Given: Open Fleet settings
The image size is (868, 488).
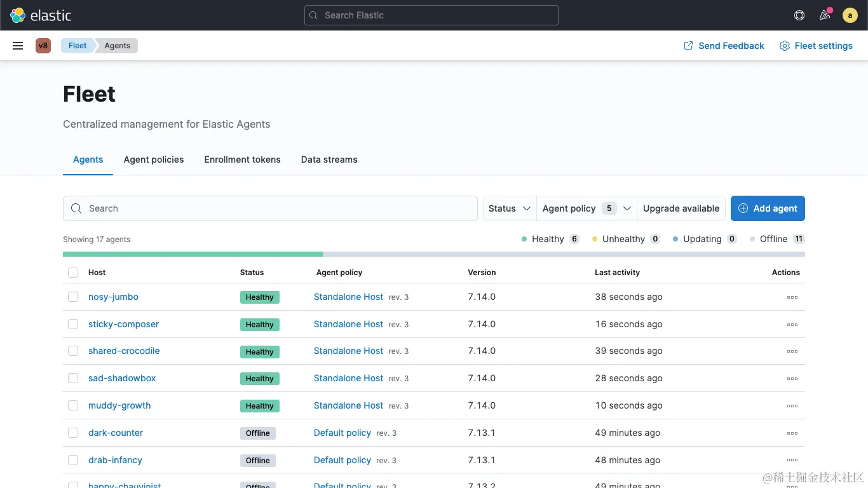Looking at the screenshot, I should click(x=816, y=46).
